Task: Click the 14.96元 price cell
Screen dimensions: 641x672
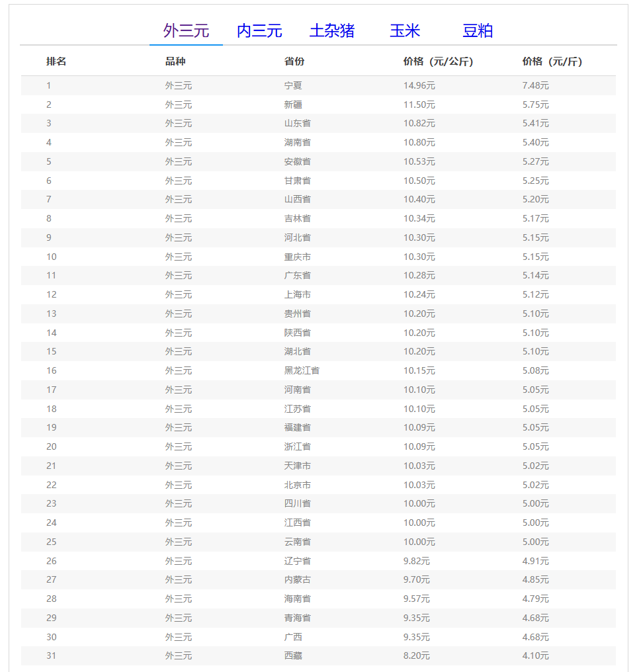Action: tap(419, 85)
